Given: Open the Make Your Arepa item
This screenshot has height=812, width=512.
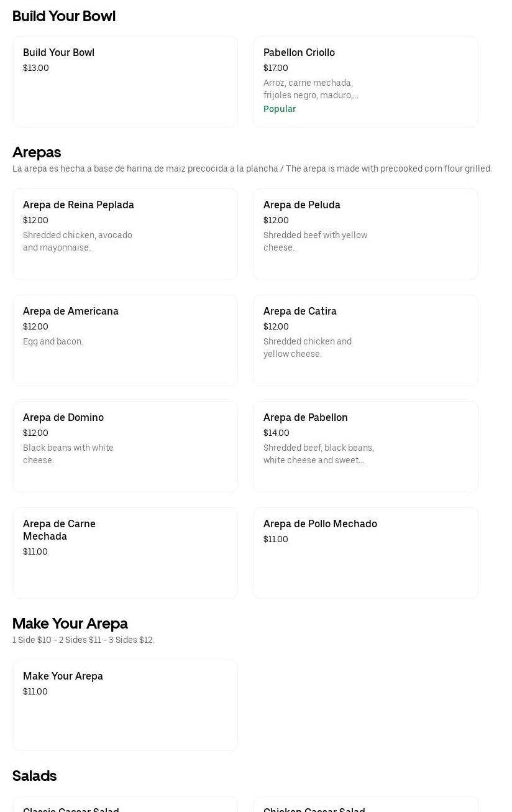Looking at the screenshot, I should [x=125, y=705].
